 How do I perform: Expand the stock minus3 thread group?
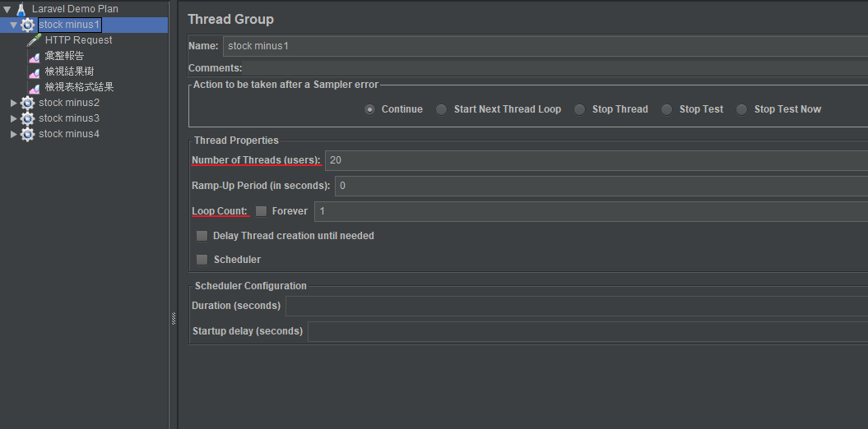(x=13, y=118)
